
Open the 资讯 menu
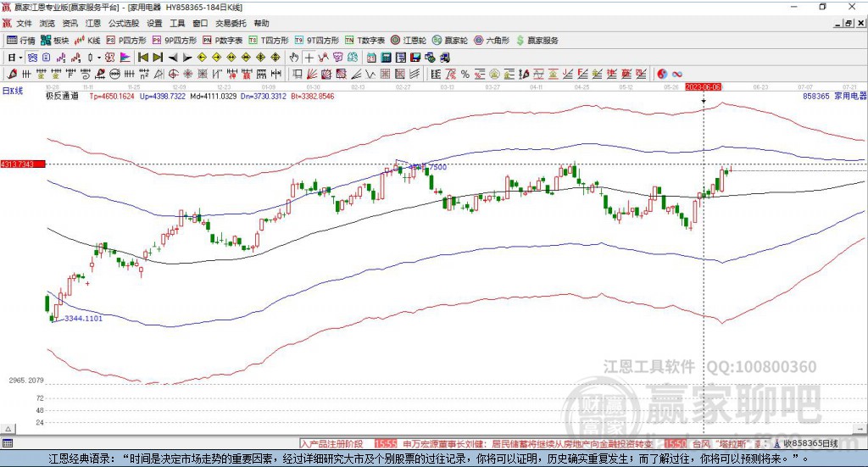pyautogui.click(x=70, y=23)
